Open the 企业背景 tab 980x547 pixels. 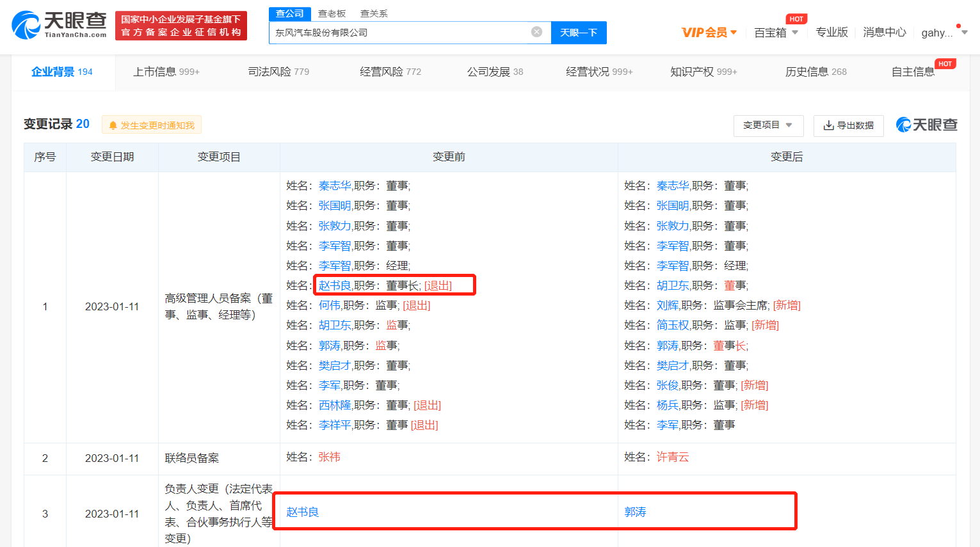point(62,72)
